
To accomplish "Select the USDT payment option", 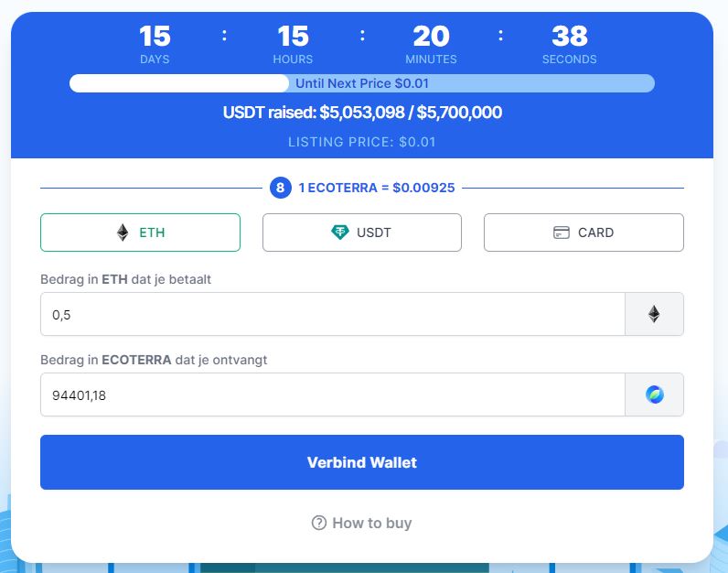I will click(362, 232).
